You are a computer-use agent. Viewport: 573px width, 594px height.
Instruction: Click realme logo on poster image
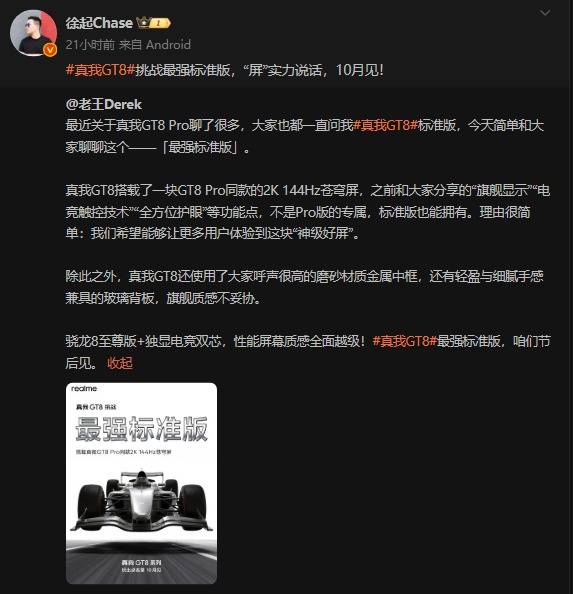[x=84, y=389]
